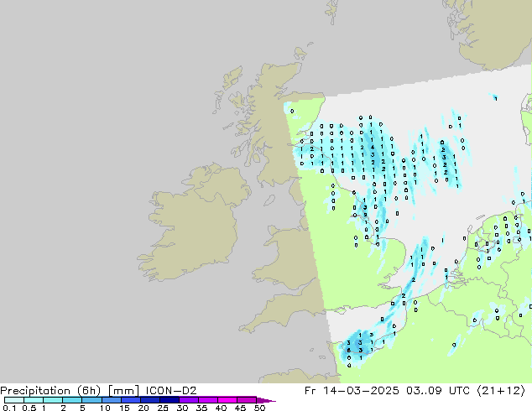Click the 0.1–0.5 mm palest legend swatch
This screenshot has width=532, height=411.
click(14, 400)
